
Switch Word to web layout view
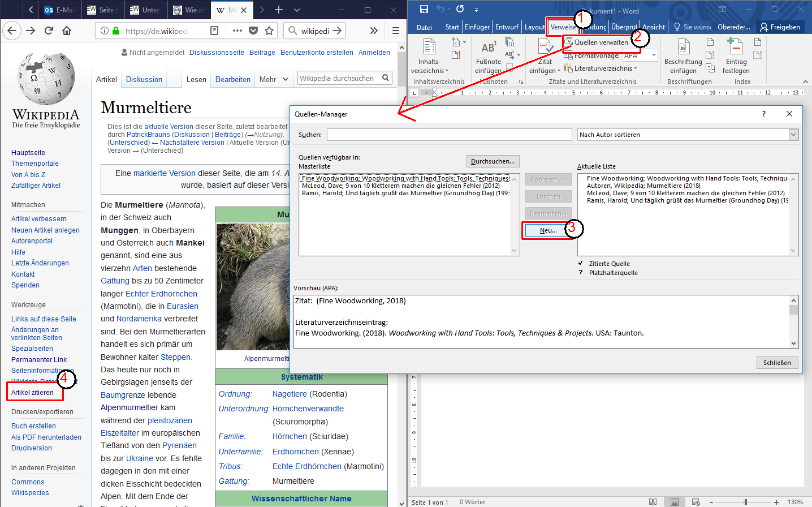(696, 502)
